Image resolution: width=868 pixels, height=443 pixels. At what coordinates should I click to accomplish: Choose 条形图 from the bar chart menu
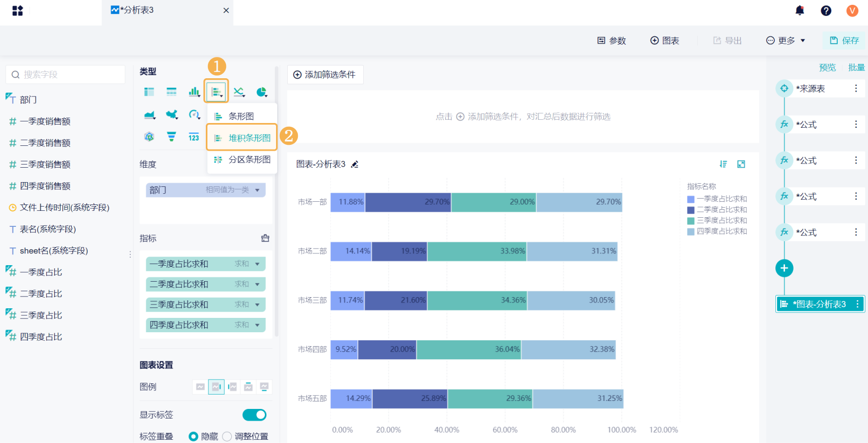click(242, 116)
